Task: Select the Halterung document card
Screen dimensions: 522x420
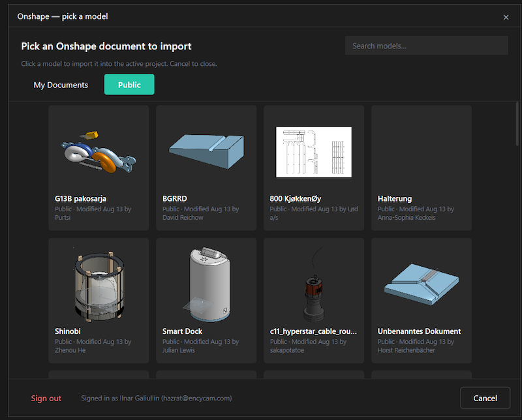Action: click(421, 168)
